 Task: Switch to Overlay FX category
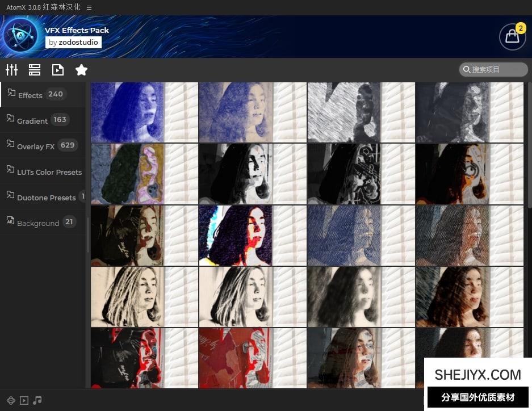36,146
